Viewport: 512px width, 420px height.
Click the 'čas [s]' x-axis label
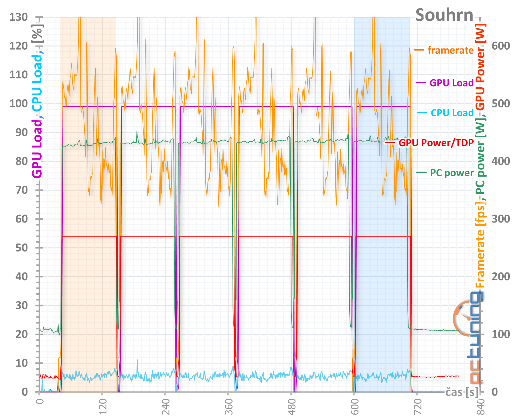click(462, 392)
